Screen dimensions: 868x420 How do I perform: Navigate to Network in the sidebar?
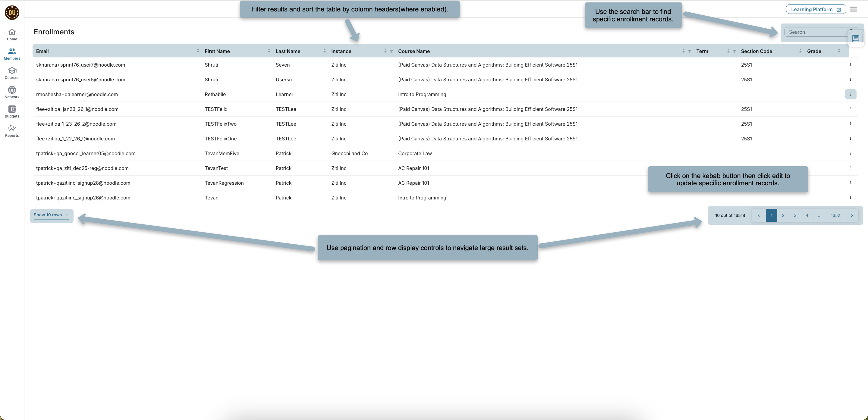click(x=12, y=92)
